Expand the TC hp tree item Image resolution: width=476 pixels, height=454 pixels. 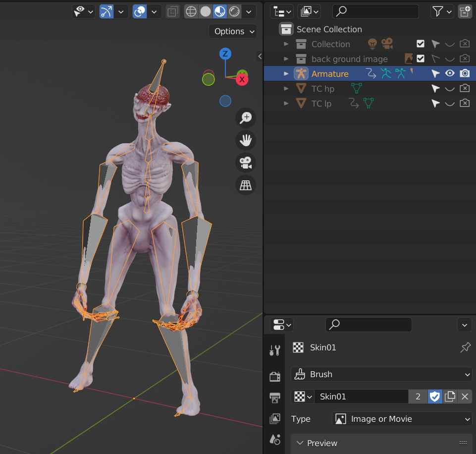[x=286, y=88]
